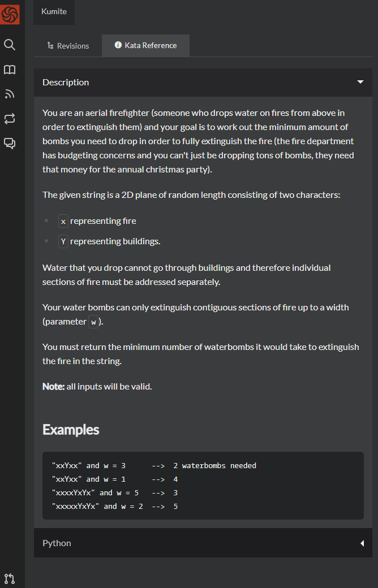
Task: Select the Examples code block
Action: (203, 485)
